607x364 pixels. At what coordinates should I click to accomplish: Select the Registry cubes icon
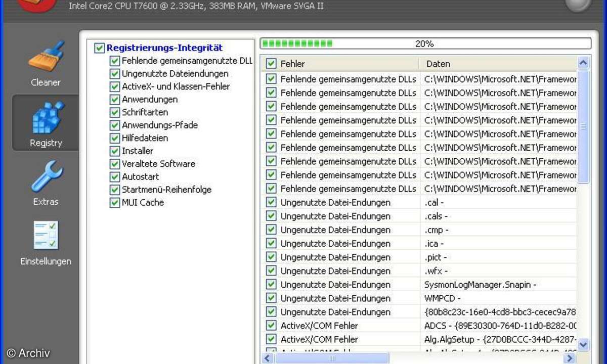coord(46,118)
